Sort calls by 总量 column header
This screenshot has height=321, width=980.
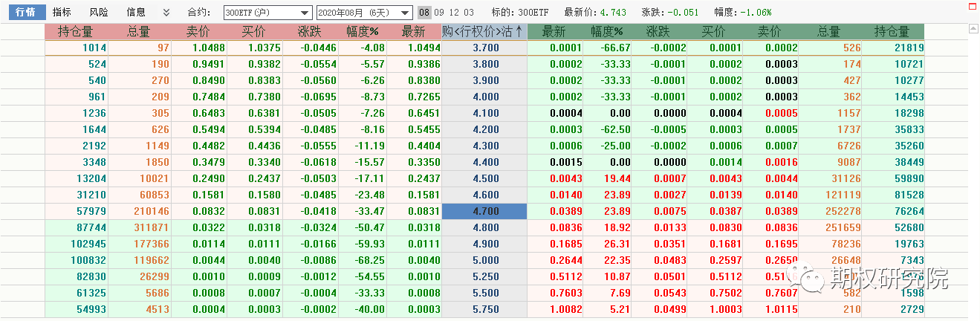tap(139, 32)
